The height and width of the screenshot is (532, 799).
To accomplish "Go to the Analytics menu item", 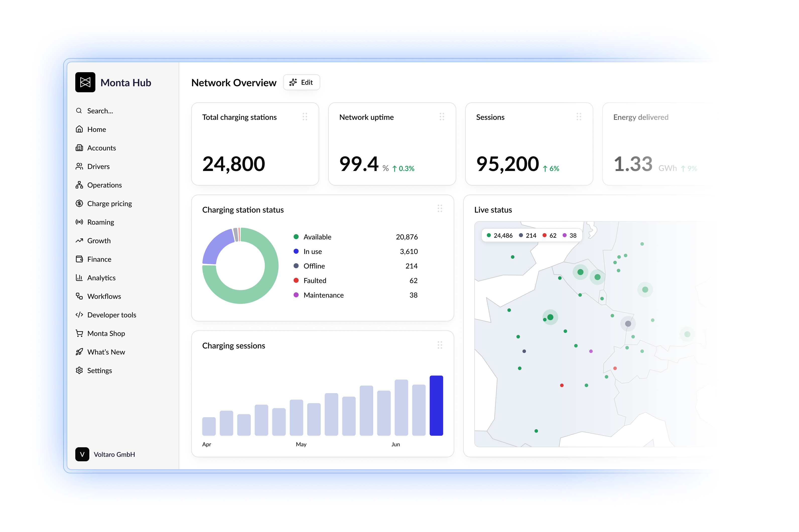I will click(95, 278).
